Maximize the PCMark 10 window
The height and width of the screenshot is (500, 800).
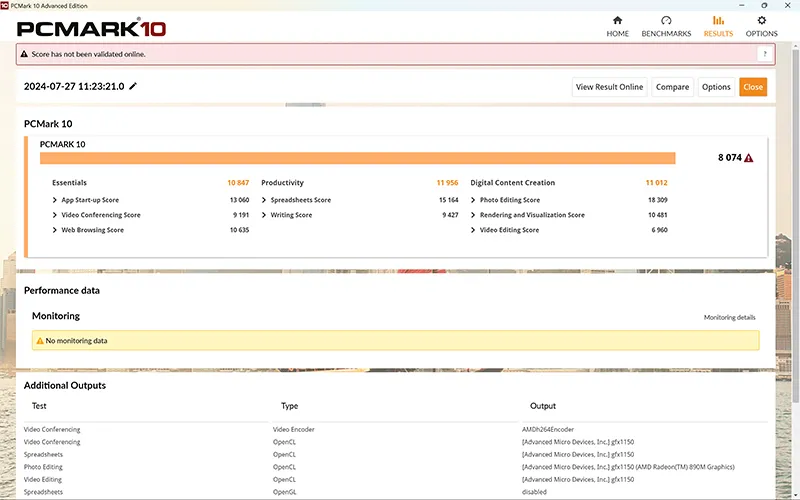click(x=764, y=6)
